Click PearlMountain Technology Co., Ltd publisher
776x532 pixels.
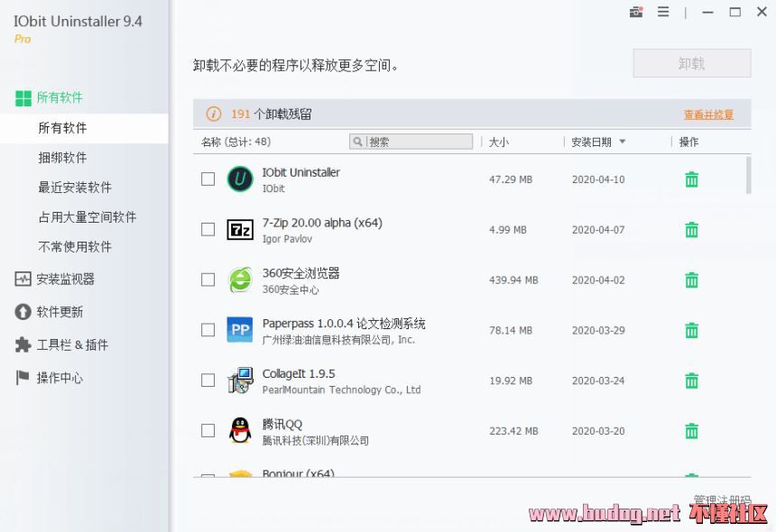(x=341, y=390)
